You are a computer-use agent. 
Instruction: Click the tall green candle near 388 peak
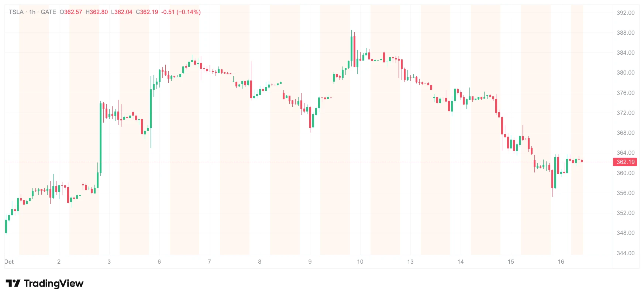click(x=351, y=48)
